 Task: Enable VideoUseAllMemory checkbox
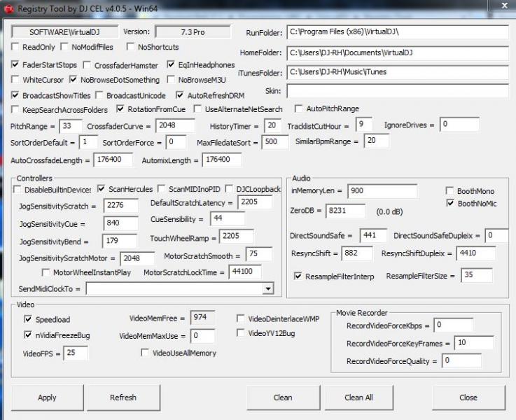pos(145,353)
